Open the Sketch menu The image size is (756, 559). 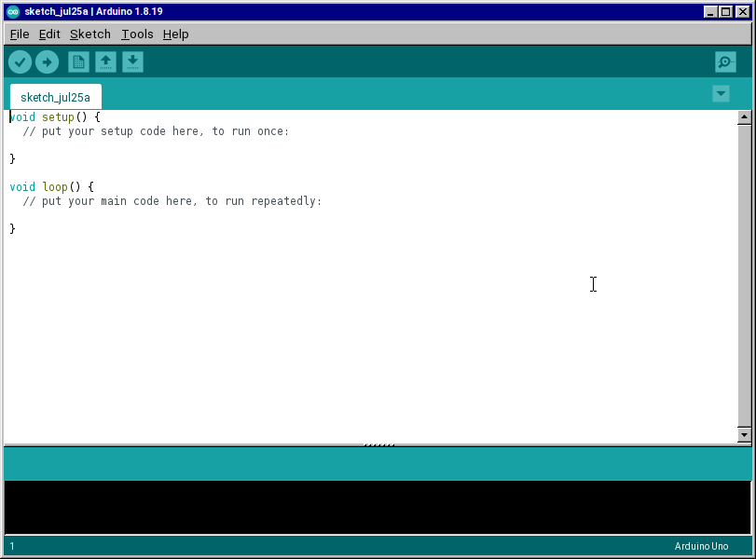click(90, 34)
